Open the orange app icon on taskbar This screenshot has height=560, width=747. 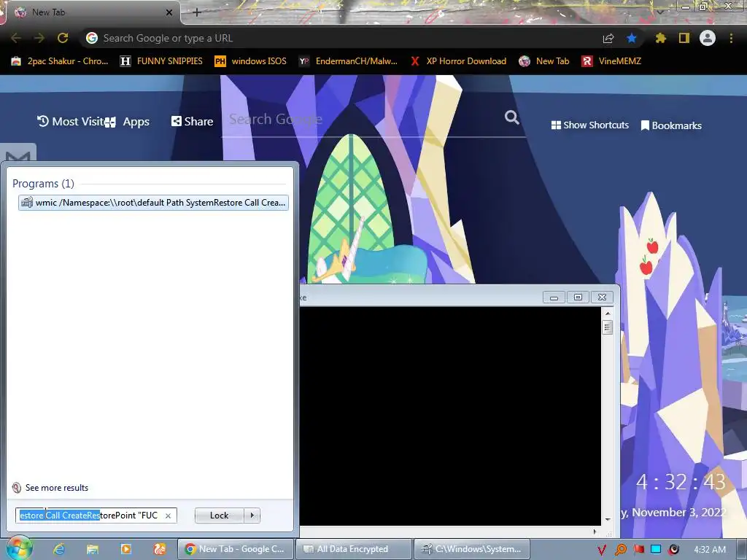tap(160, 549)
